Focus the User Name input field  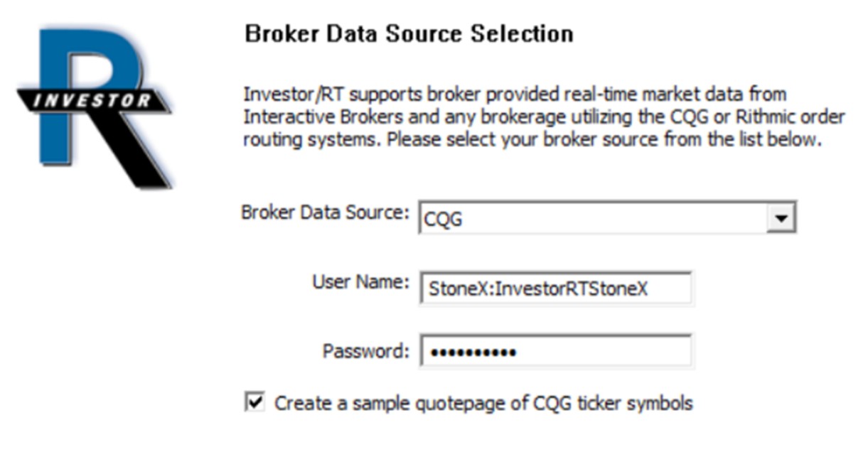554,288
